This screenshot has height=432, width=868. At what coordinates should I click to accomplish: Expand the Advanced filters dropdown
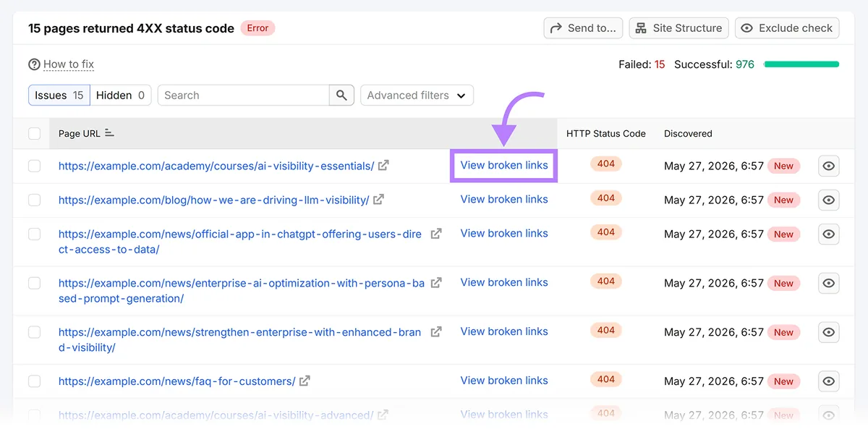417,96
